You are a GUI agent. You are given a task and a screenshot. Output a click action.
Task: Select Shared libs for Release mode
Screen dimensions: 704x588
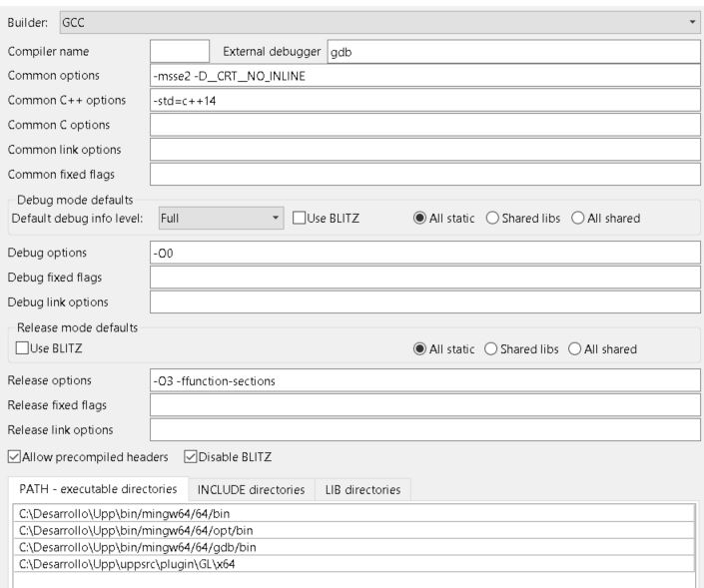[491, 348]
